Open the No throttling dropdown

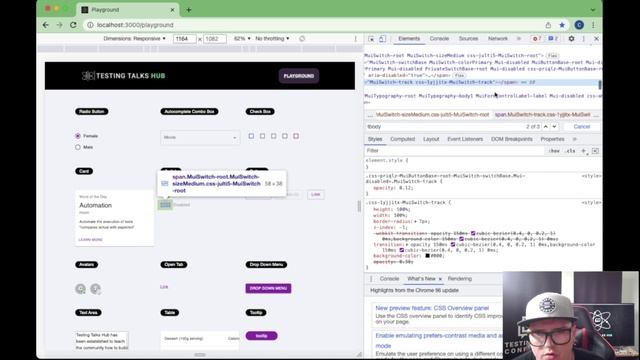[x=272, y=39]
